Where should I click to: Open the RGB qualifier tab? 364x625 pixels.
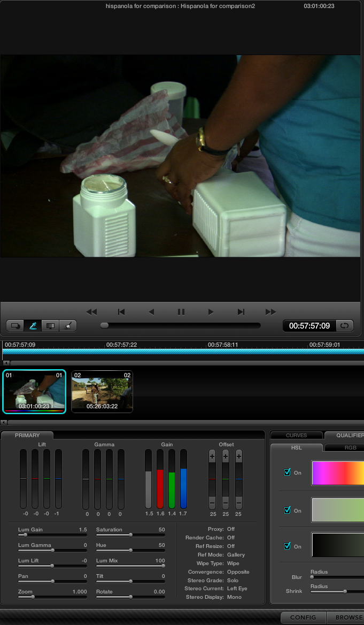pos(350,448)
